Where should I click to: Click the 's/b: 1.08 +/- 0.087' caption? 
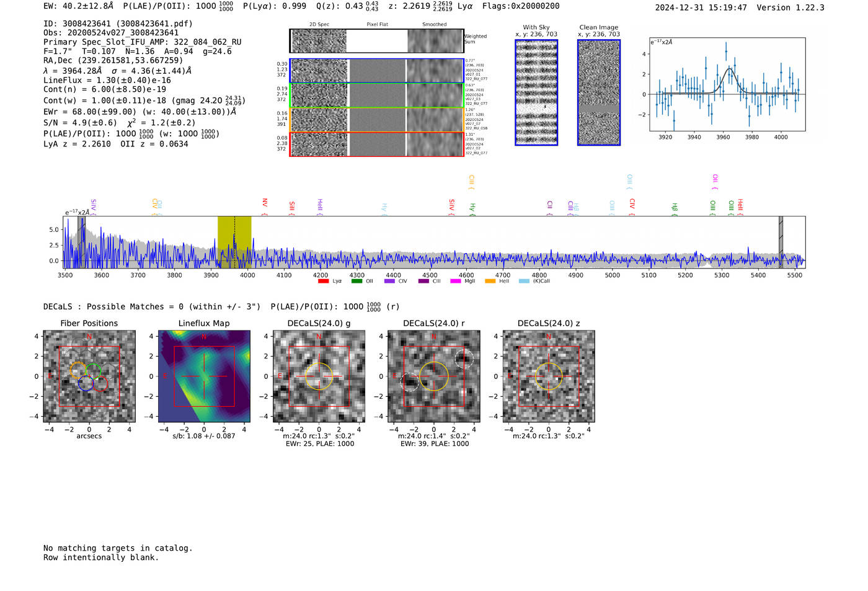(x=204, y=436)
